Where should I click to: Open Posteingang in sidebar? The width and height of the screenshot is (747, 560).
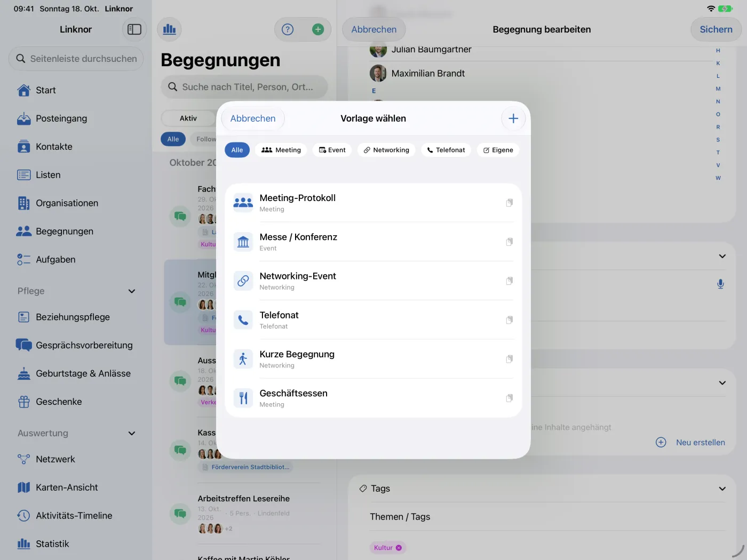pos(76,118)
